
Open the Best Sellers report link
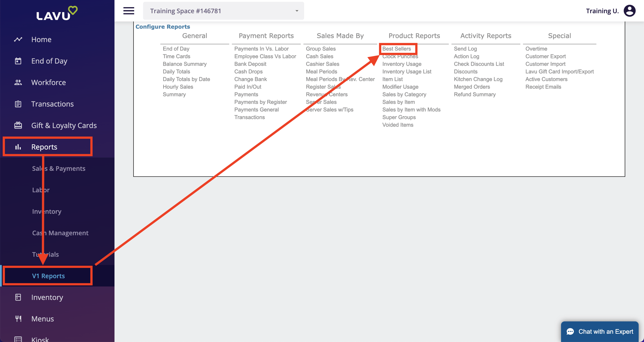tap(397, 49)
